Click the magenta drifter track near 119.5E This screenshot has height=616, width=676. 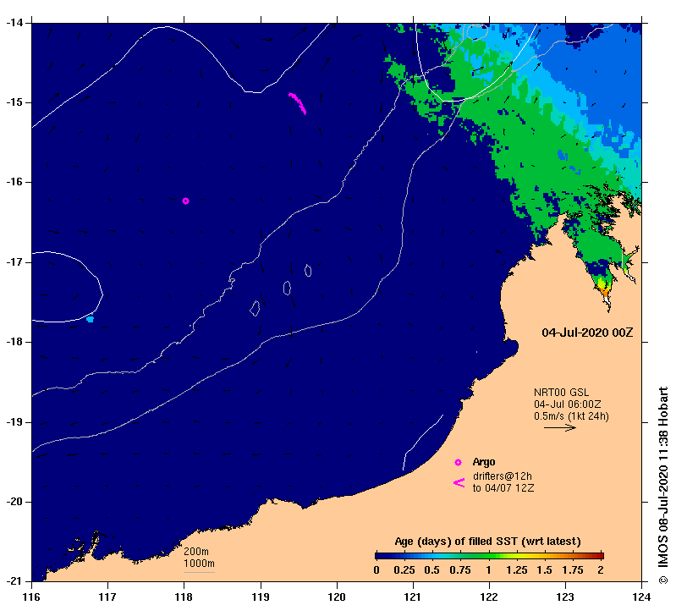coord(298,103)
